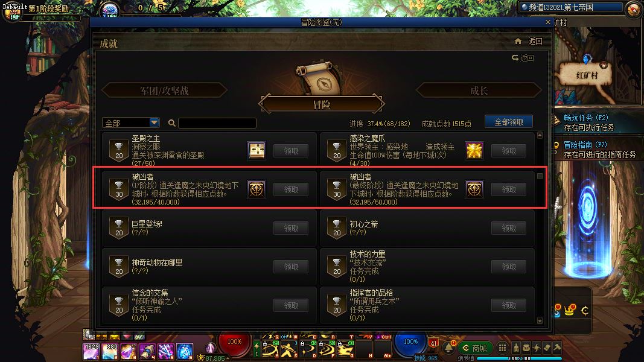Click the 返回 link with arrow

point(523,58)
